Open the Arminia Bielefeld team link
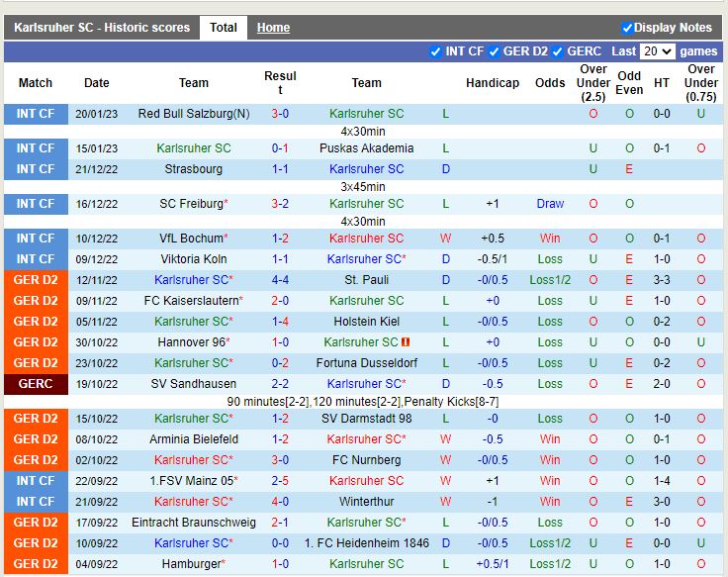 (194, 439)
